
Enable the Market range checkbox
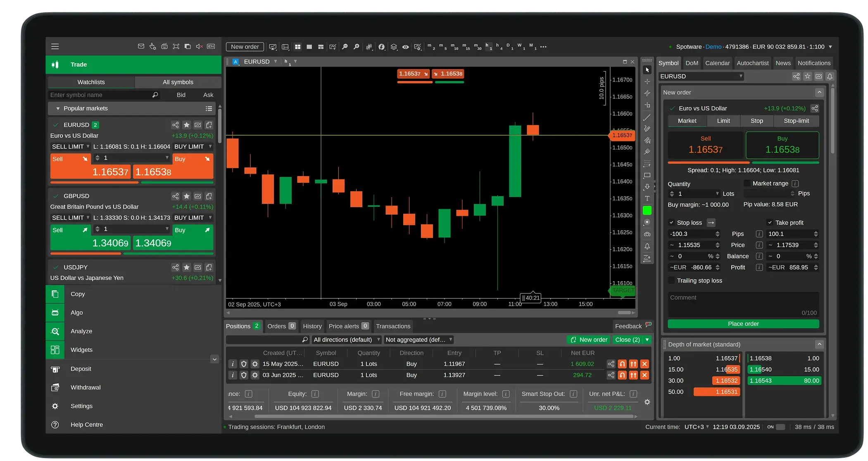[x=747, y=183]
